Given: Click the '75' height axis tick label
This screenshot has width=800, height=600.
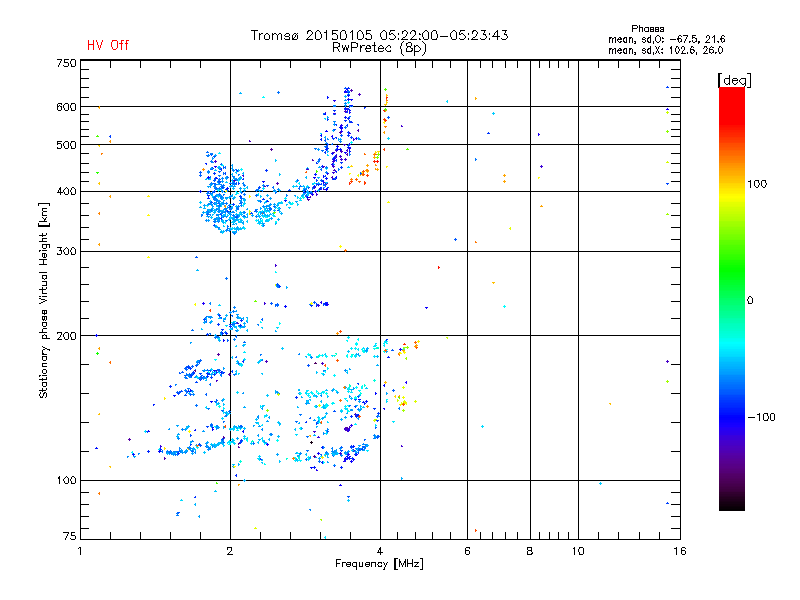Looking at the screenshot, I should tap(70, 536).
